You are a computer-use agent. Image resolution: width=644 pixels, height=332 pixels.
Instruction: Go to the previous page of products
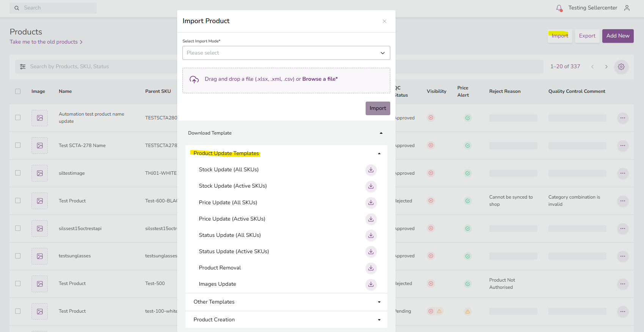(592, 67)
